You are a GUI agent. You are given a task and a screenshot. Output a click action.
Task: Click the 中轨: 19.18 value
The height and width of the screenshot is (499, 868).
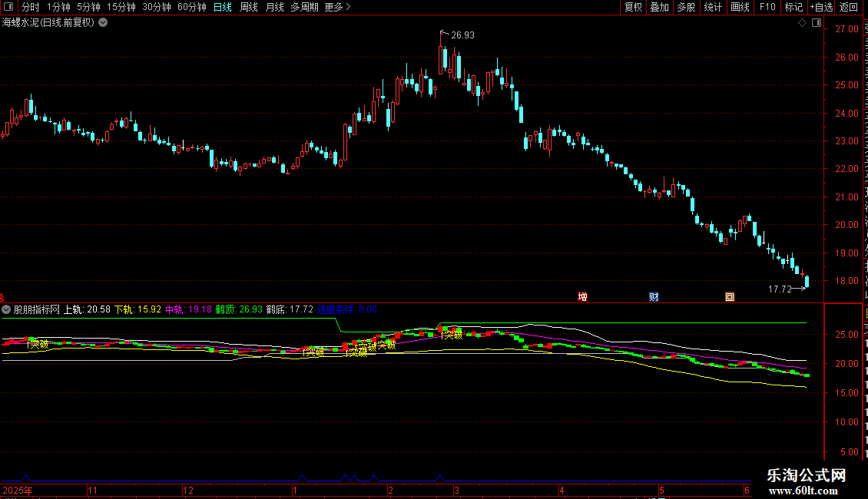(189, 310)
